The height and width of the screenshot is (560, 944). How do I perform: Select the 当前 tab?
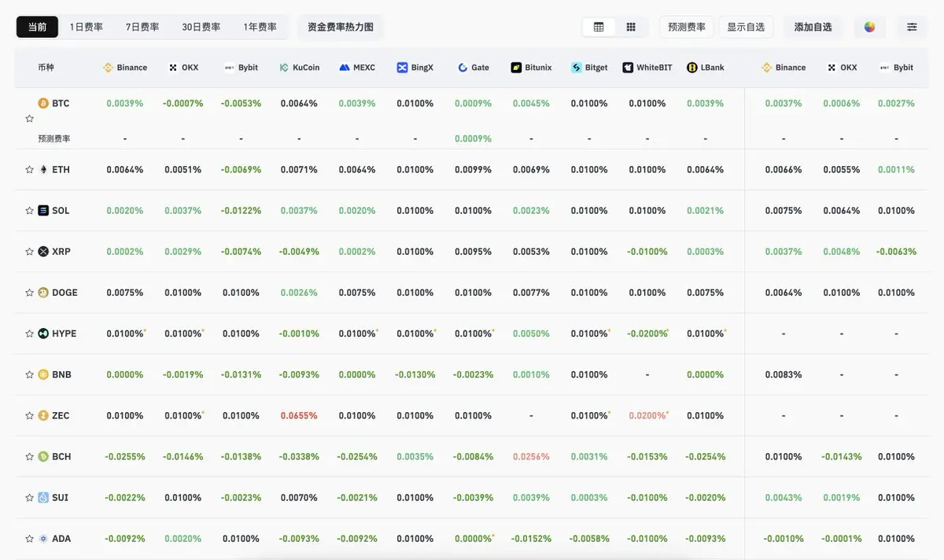[x=37, y=27]
